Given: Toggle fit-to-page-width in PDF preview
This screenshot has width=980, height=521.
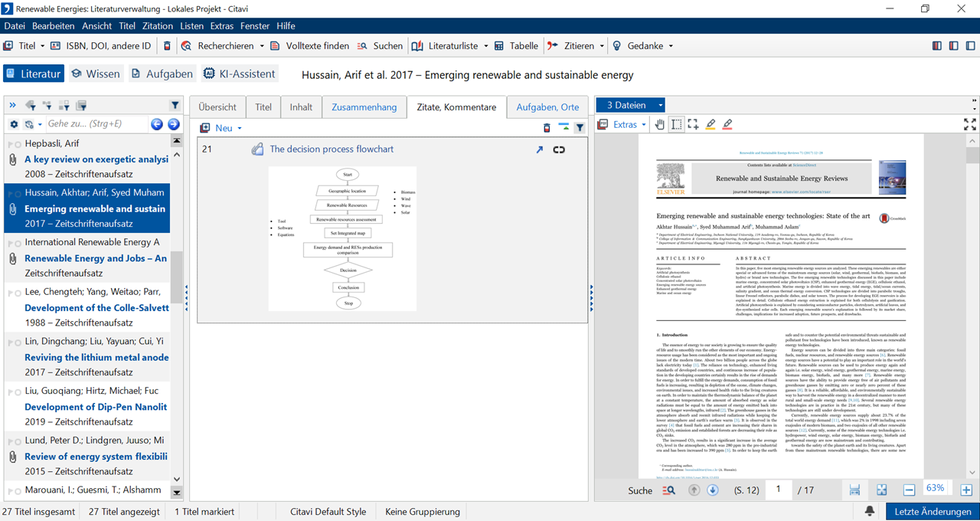Looking at the screenshot, I should click(x=855, y=490).
